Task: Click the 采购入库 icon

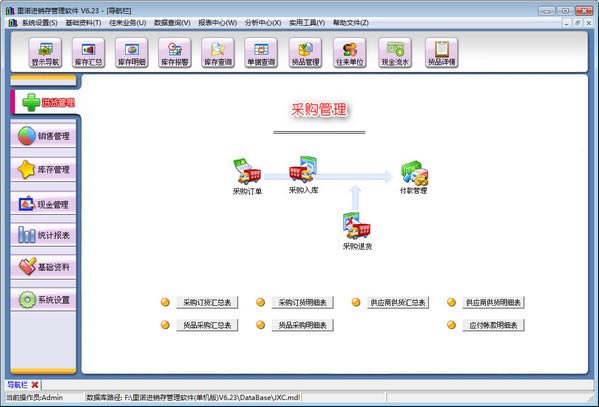Action: 303,170
